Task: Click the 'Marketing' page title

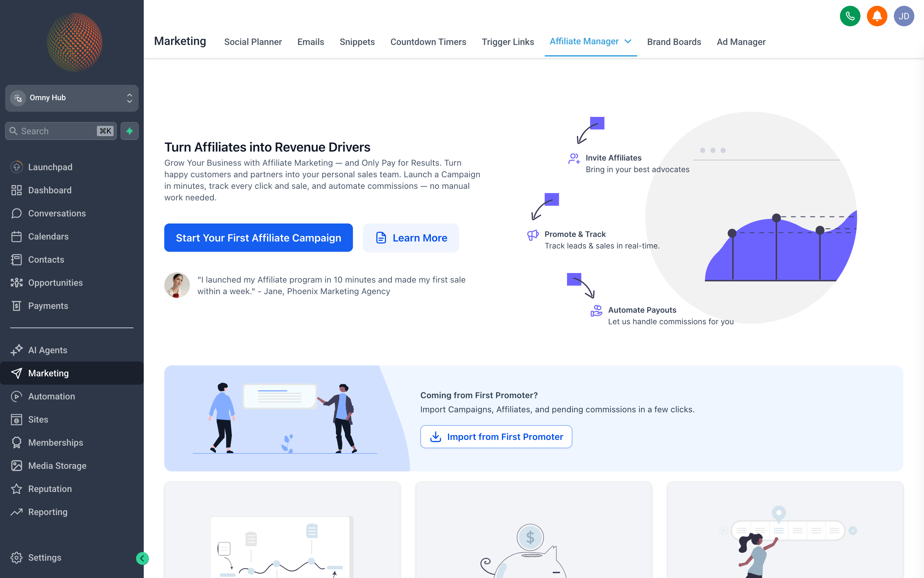Action: tap(180, 41)
